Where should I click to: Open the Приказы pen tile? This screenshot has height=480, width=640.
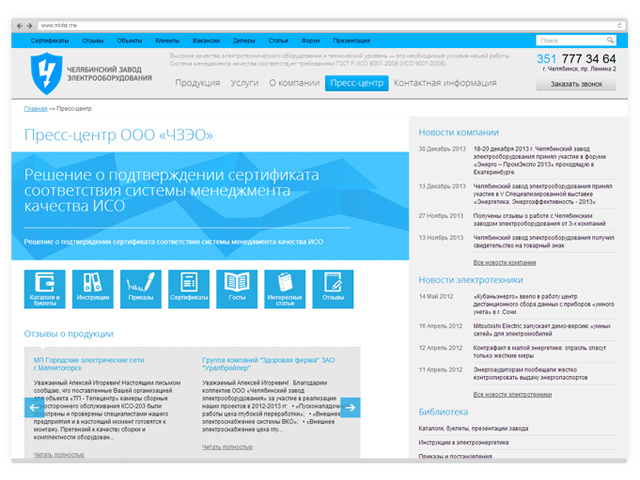tap(141, 289)
